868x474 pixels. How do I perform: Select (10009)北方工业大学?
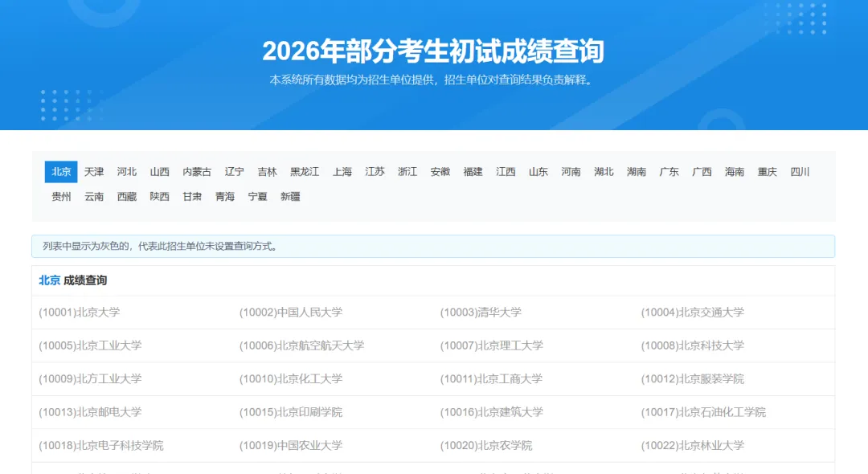click(x=90, y=379)
